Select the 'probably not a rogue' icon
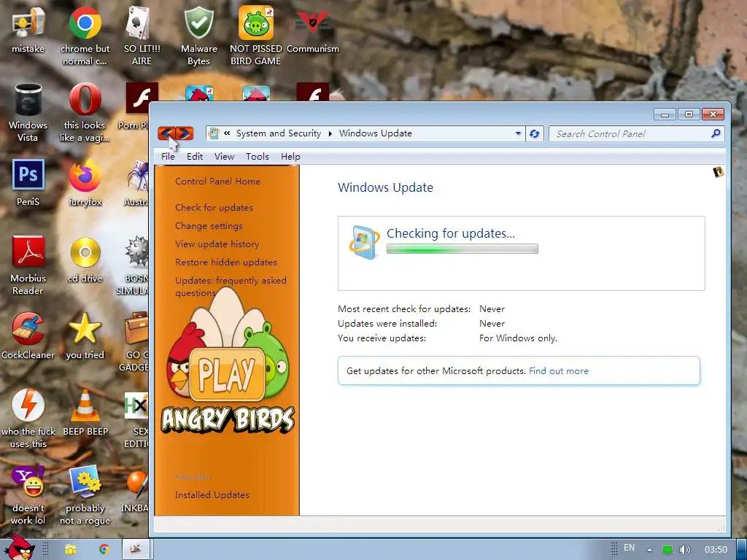Image resolution: width=747 pixels, height=560 pixels. coord(85,495)
